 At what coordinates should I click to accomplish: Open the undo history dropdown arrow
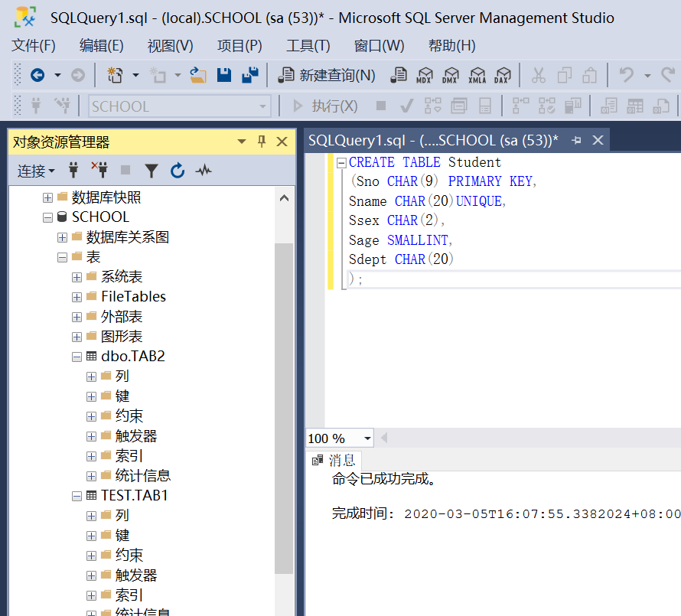(647, 76)
